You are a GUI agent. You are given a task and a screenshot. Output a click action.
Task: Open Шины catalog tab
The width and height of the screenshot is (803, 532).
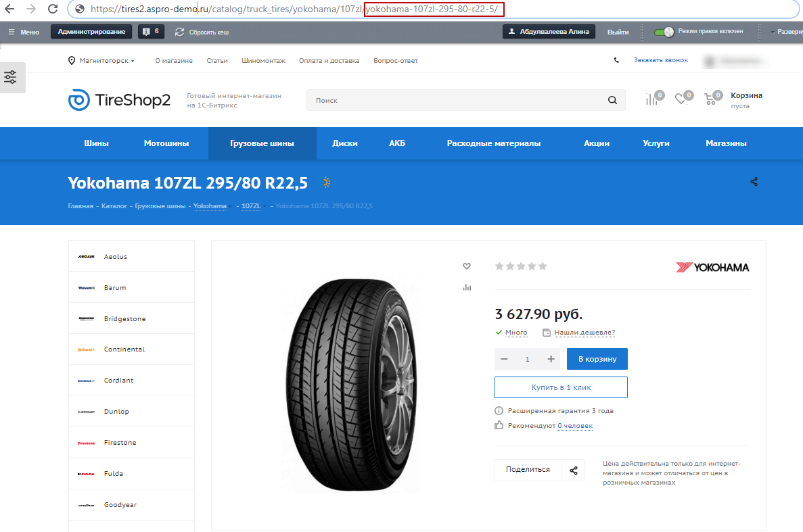(96, 143)
